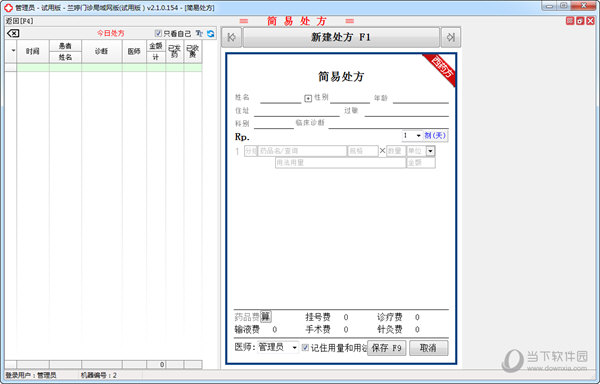Go to the last prescription arrow button
Viewport: 600px width, 384px height.
[x=451, y=37]
